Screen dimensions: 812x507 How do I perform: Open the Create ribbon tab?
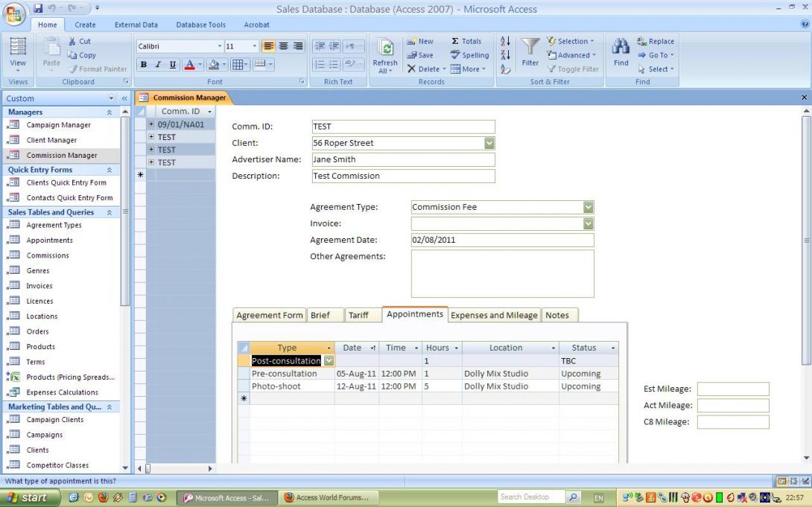click(x=85, y=25)
